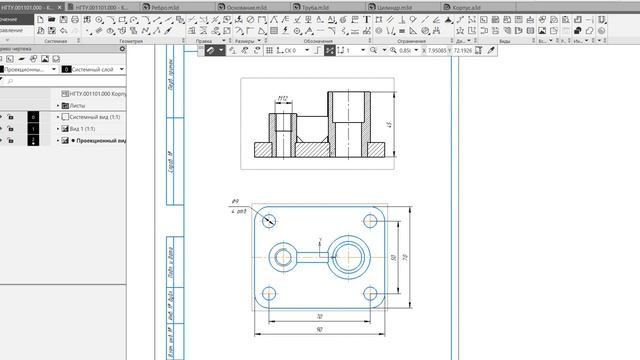The image size is (640, 360).
Task: Click the search magnifier in tree filter
Action: pos(10,81)
